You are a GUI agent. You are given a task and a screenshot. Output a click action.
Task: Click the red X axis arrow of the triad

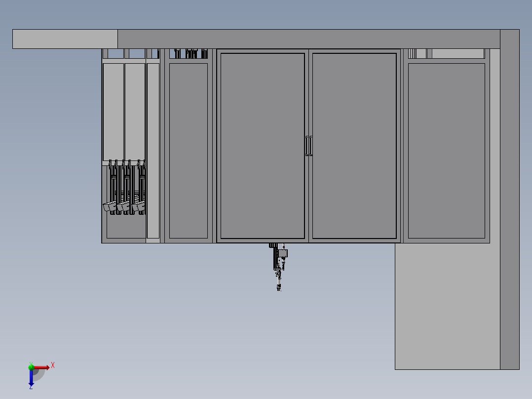pos(42,367)
